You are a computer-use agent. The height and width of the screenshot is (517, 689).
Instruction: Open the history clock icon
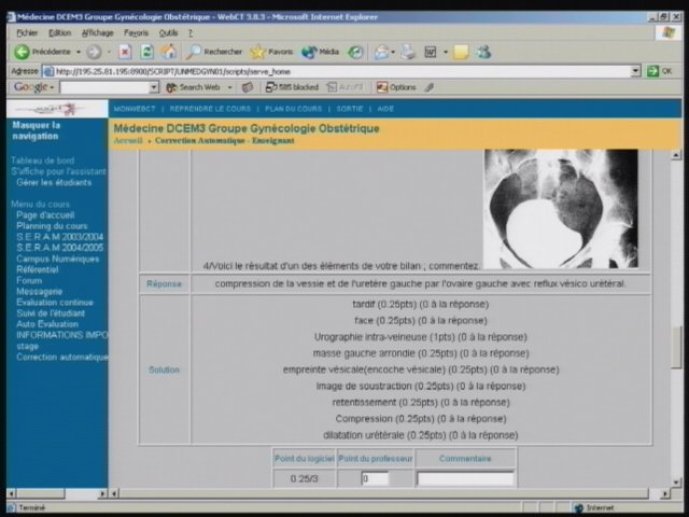[355, 52]
